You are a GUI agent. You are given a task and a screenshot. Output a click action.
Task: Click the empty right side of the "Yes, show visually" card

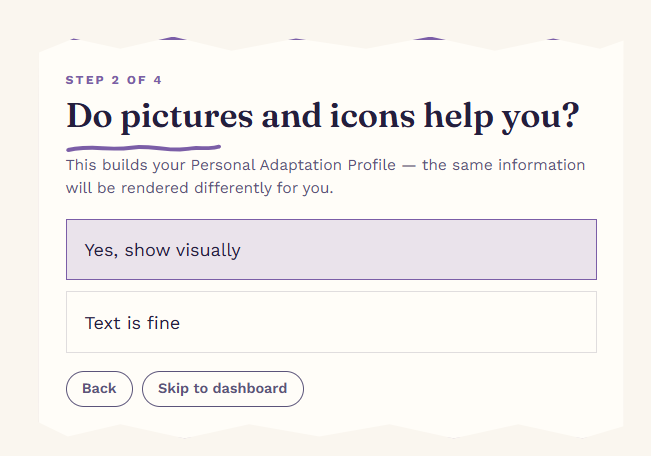coord(457,250)
